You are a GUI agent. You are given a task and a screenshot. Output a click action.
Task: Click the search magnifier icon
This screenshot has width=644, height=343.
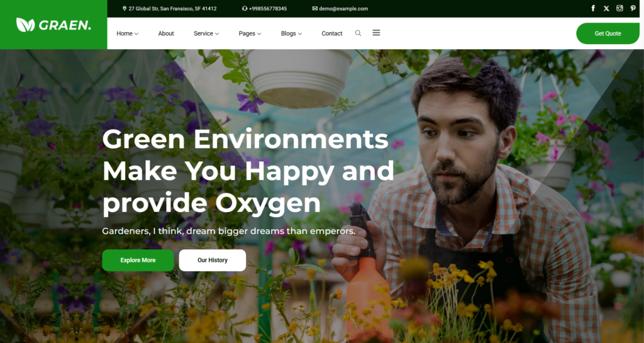click(x=358, y=33)
